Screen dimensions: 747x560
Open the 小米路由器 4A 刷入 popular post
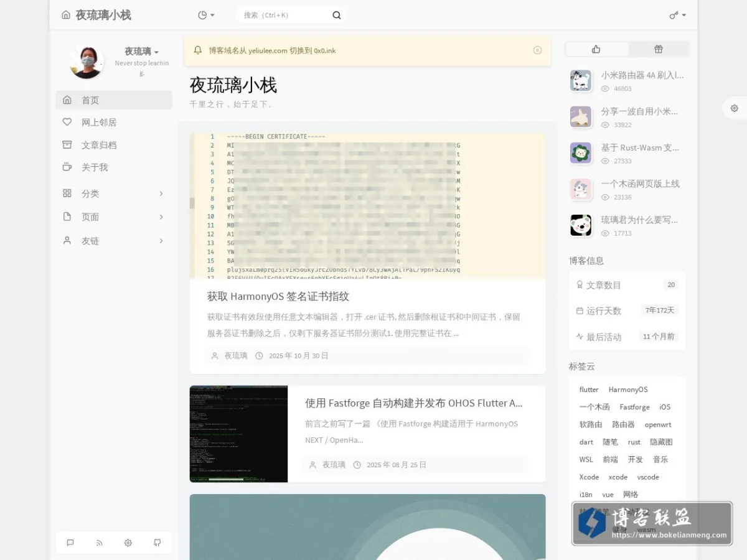click(x=642, y=75)
